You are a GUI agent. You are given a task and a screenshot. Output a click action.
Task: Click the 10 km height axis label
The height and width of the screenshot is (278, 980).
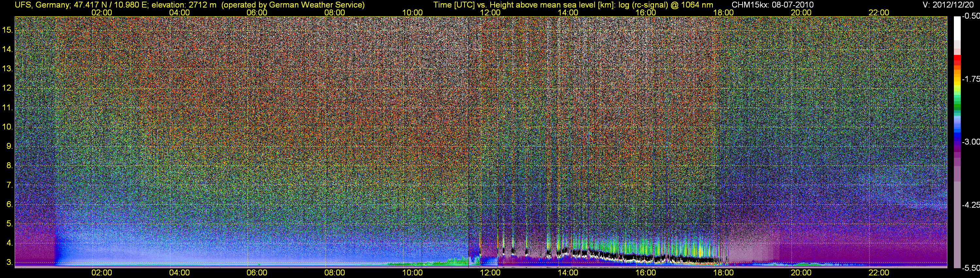pos(8,127)
